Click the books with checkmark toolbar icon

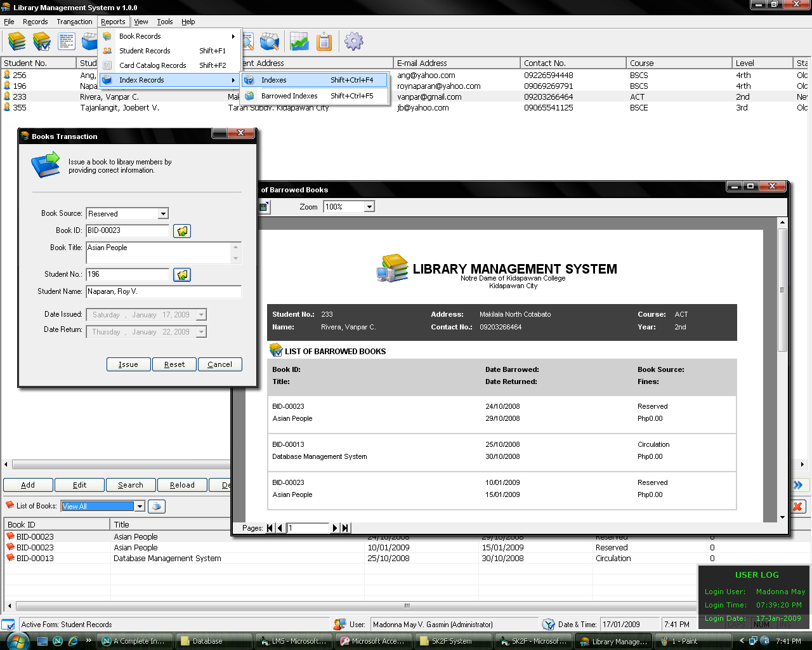click(42, 42)
